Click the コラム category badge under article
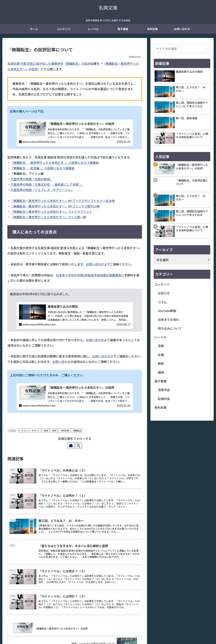 (12, 431)
